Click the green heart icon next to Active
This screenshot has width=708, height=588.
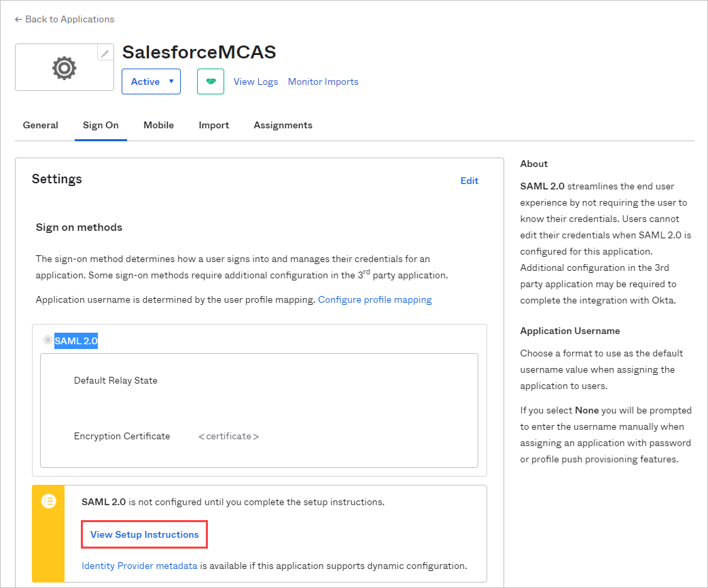[210, 81]
